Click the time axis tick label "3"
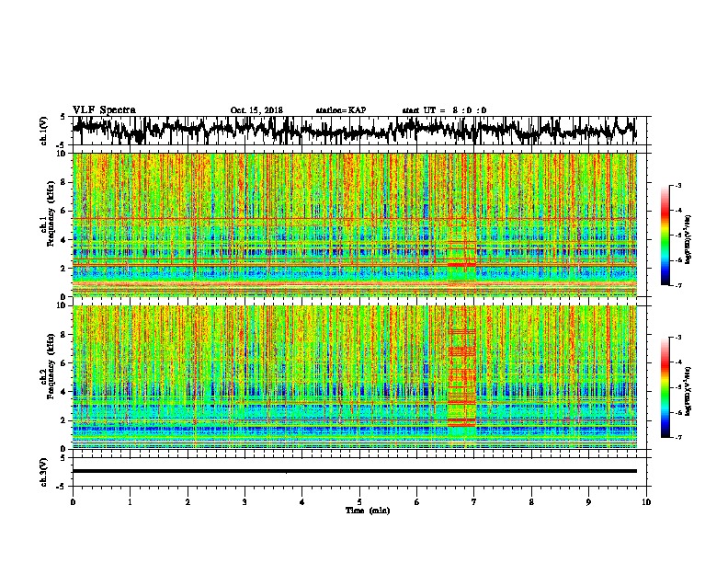 (245, 501)
